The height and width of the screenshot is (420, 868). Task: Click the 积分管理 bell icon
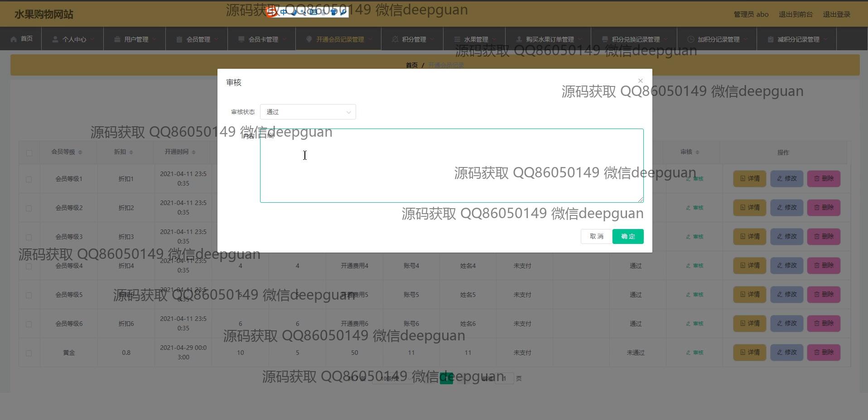point(395,39)
